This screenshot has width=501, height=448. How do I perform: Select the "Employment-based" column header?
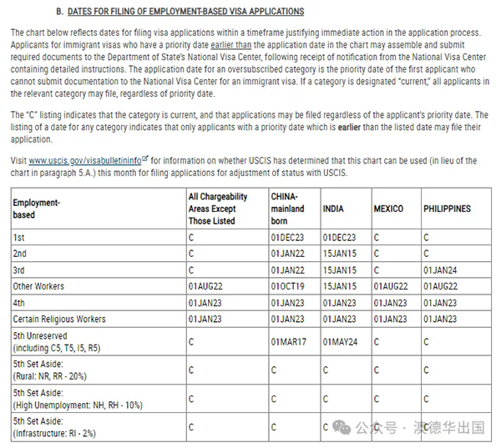[x=37, y=209]
